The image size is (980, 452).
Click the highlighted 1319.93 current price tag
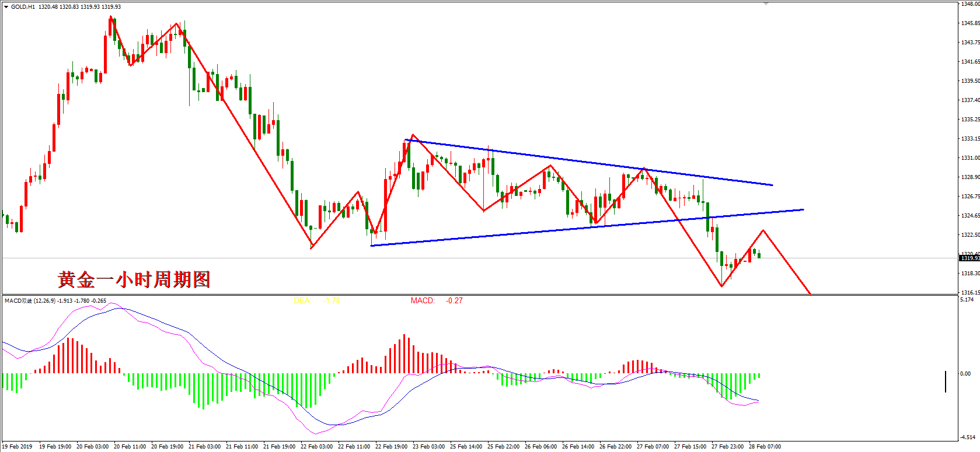(x=969, y=258)
